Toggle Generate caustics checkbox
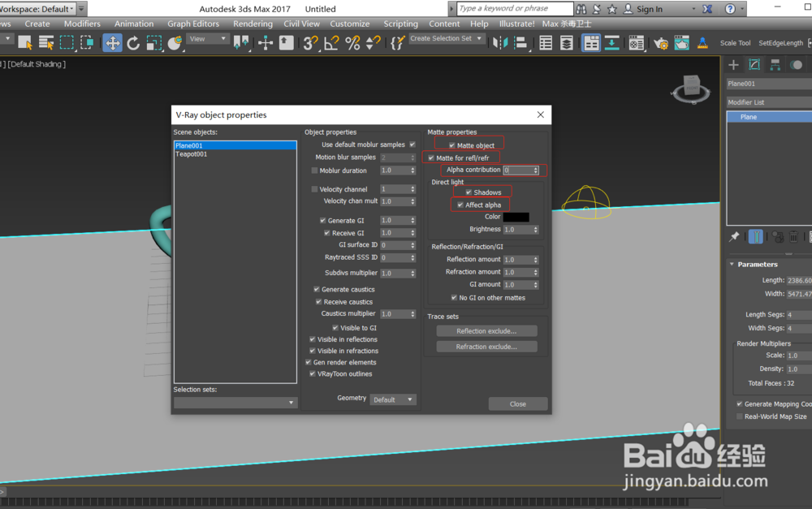This screenshot has width=812, height=509. 317,289
